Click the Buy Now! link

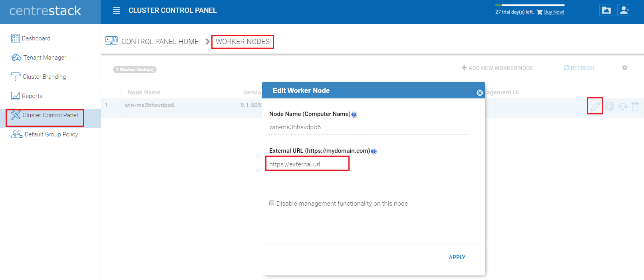pos(554,12)
